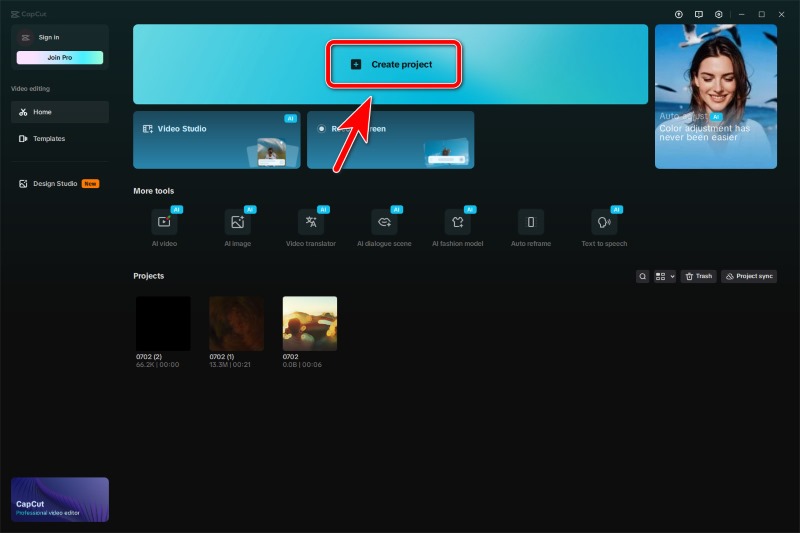The height and width of the screenshot is (533, 800).
Task: Launch the AI image tool
Action: 237,227
